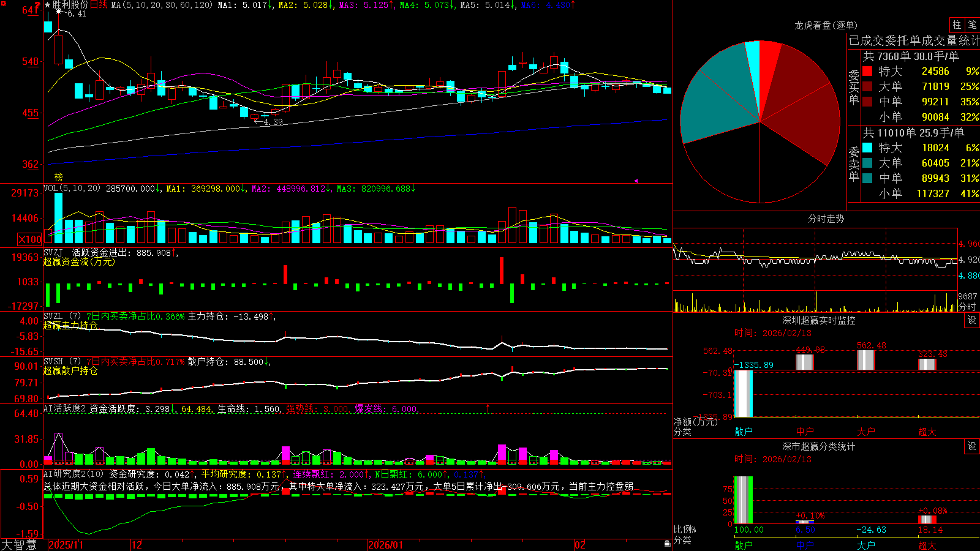Select the 分时走势 panel title
Viewport: 980px width, 551px height.
[x=826, y=219]
